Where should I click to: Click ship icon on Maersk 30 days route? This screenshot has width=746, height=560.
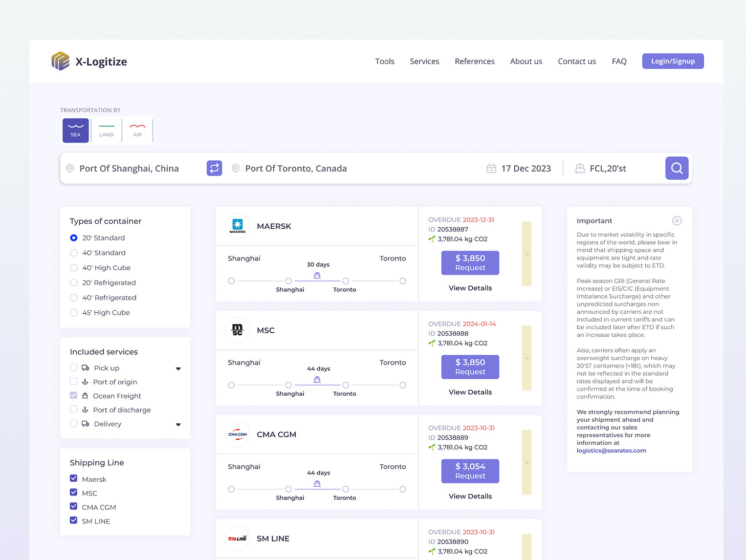317,275
